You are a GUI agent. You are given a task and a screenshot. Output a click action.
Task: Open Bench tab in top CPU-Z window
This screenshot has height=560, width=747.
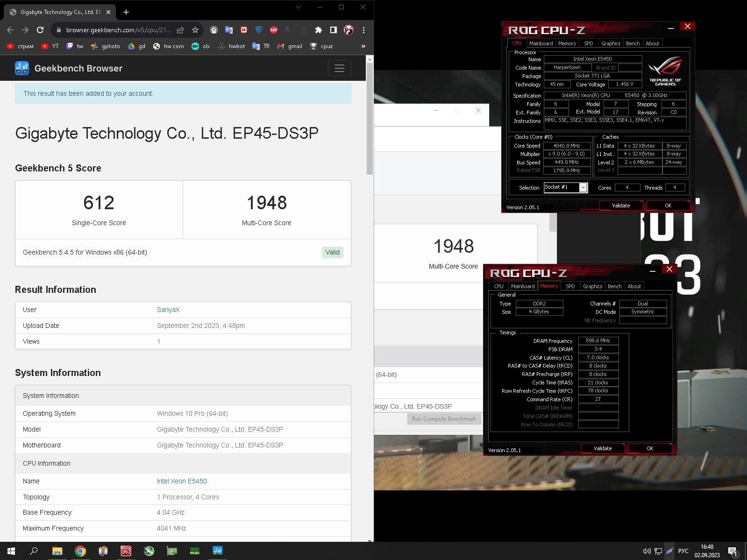(633, 43)
